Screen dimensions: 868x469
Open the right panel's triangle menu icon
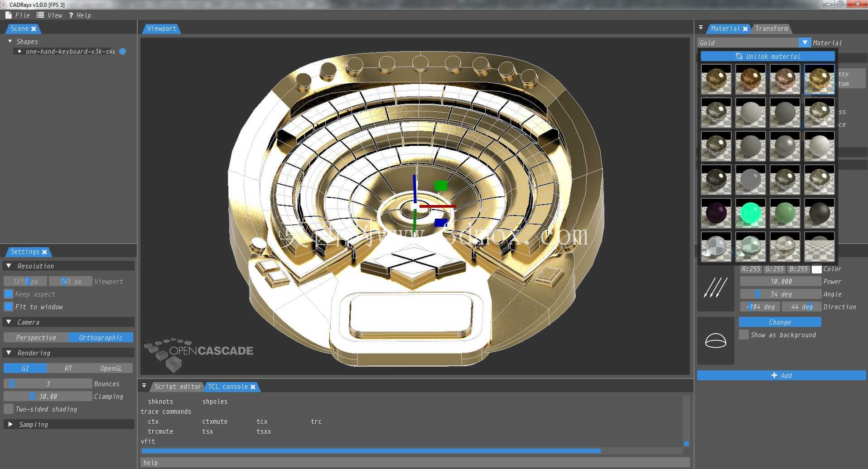coord(700,28)
